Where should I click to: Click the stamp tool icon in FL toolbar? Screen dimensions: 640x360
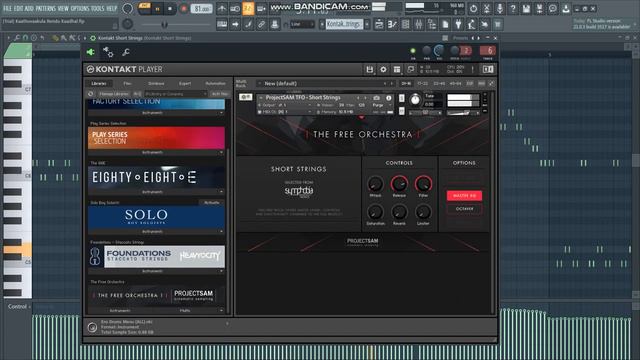coord(275,24)
